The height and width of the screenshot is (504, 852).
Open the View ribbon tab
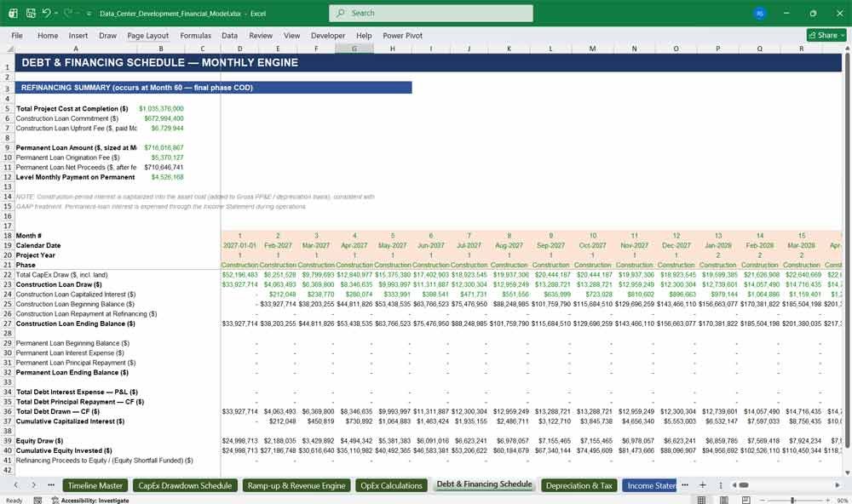291,35
